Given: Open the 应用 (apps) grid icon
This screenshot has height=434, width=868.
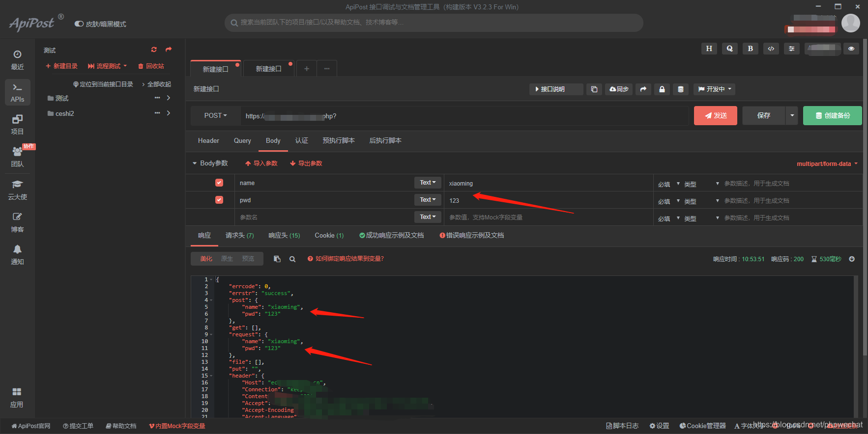Looking at the screenshot, I should [x=17, y=398].
